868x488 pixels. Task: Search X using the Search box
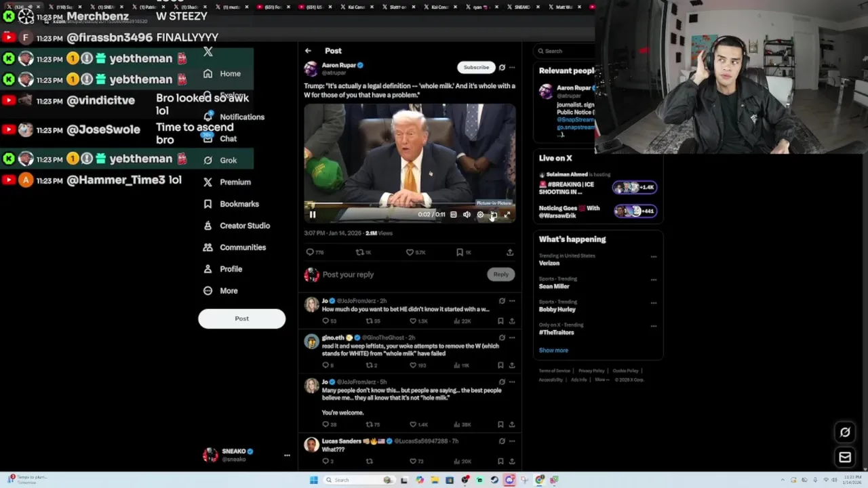pos(563,51)
